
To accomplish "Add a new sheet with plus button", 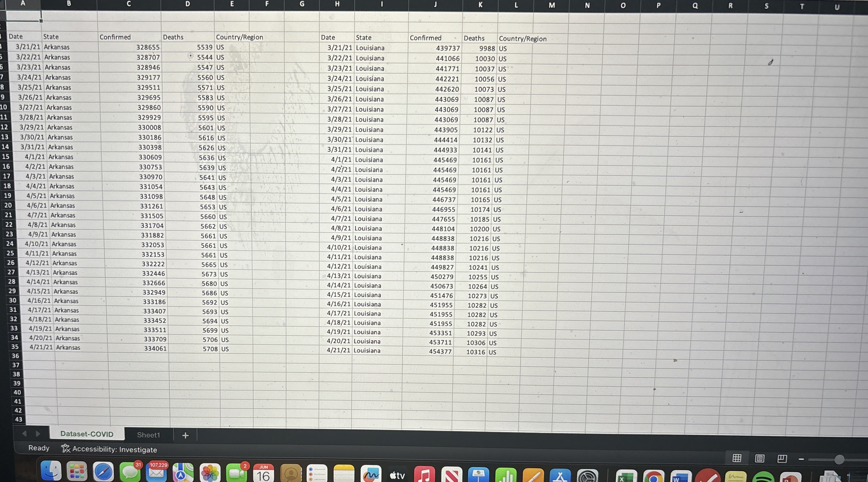I will click(x=185, y=435).
